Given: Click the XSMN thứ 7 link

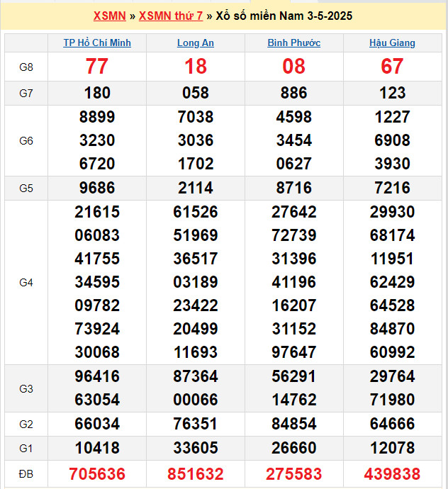Looking at the screenshot, I should (171, 16).
